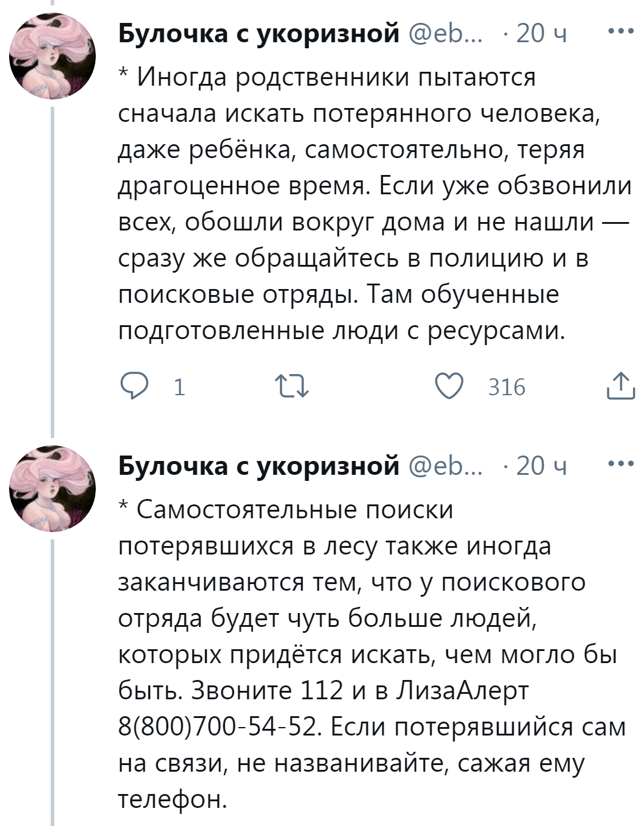Tap the phone number 8(800)700-54-52
644x826 pixels.
(217, 727)
